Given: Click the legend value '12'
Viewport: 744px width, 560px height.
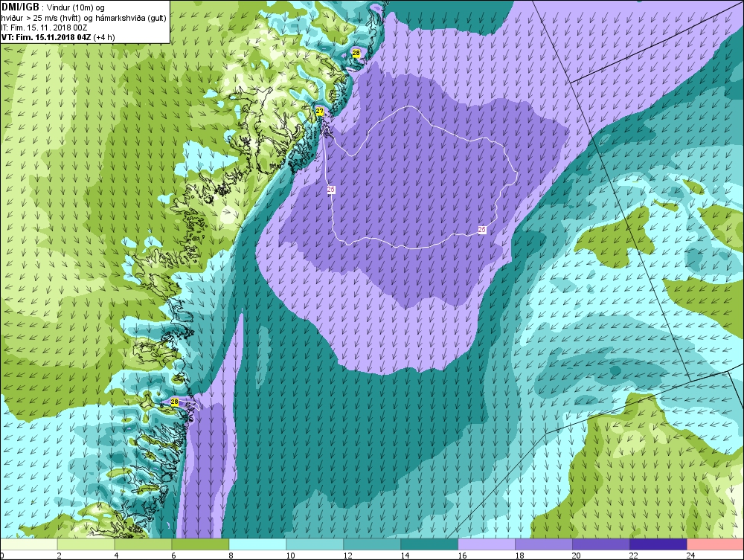Looking at the screenshot, I should pos(347,556).
